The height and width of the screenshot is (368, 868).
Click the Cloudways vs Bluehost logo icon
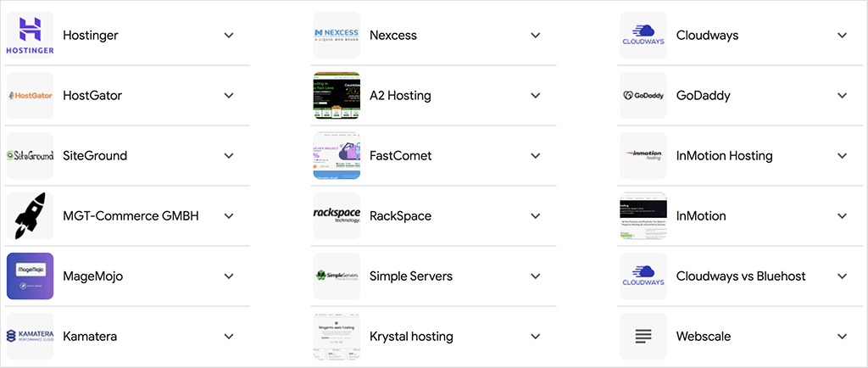click(643, 276)
